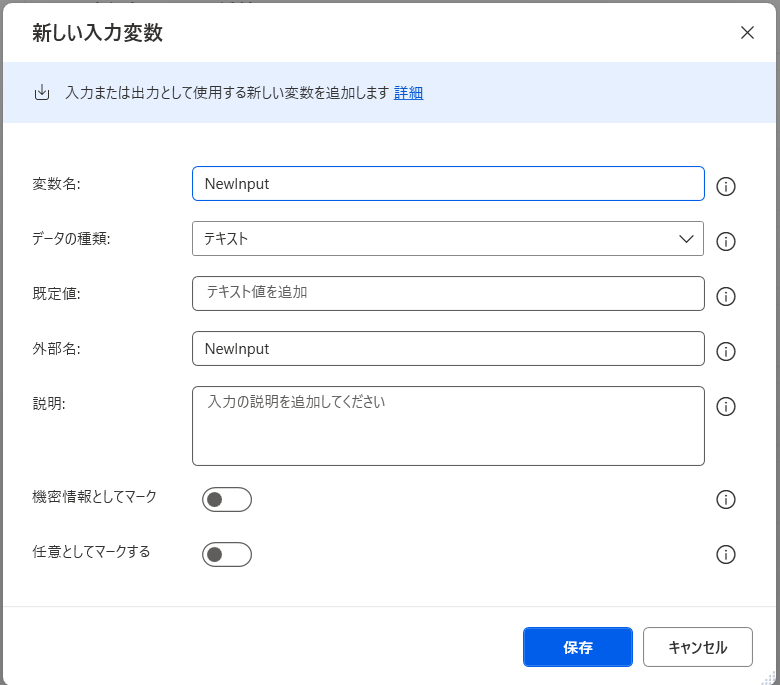Close the 新しい入力変数 dialog with X
The height and width of the screenshot is (685, 780).
click(747, 32)
